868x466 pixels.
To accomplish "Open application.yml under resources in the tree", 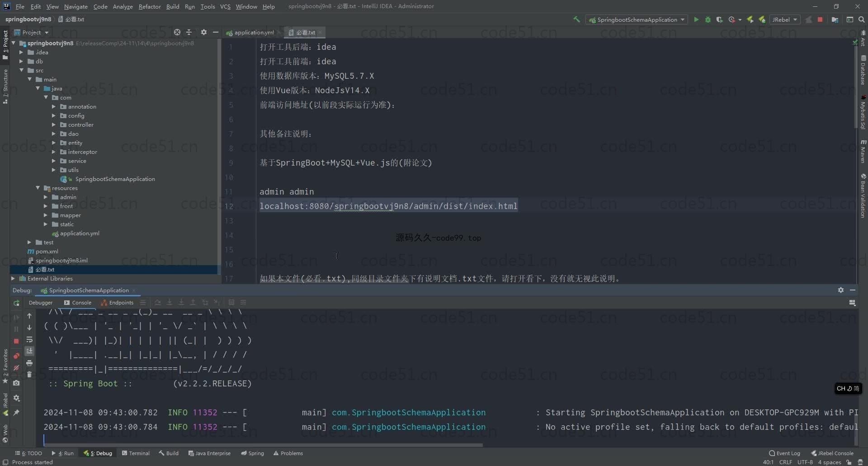I will pos(80,233).
